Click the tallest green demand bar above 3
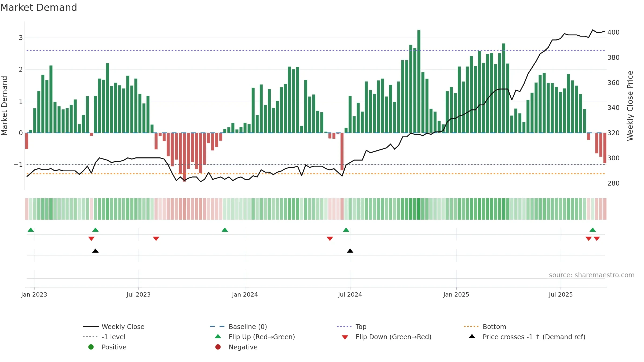 click(419, 81)
